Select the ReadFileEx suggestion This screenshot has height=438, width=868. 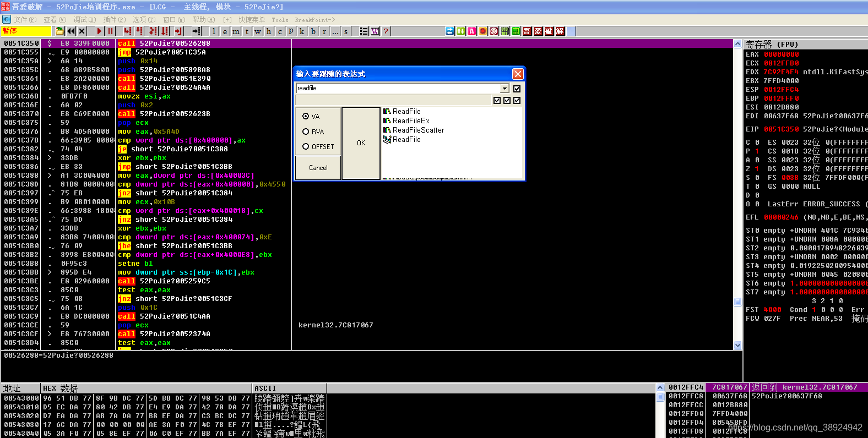point(406,121)
